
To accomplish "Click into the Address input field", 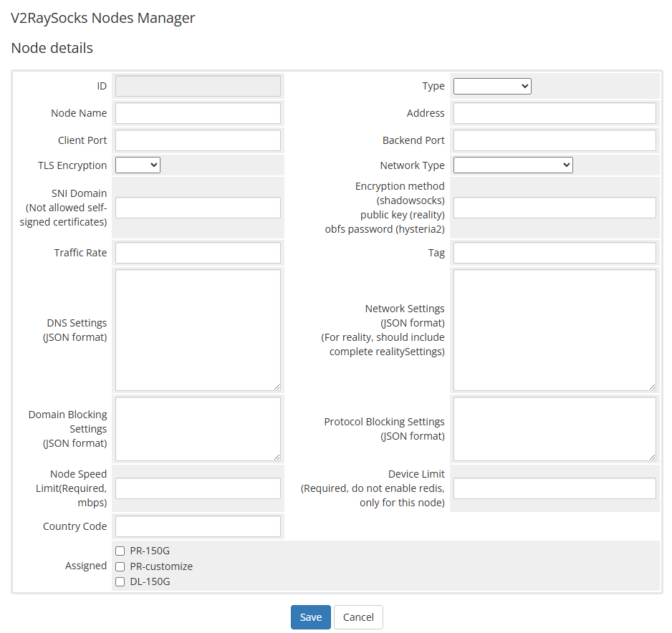I will click(x=555, y=113).
